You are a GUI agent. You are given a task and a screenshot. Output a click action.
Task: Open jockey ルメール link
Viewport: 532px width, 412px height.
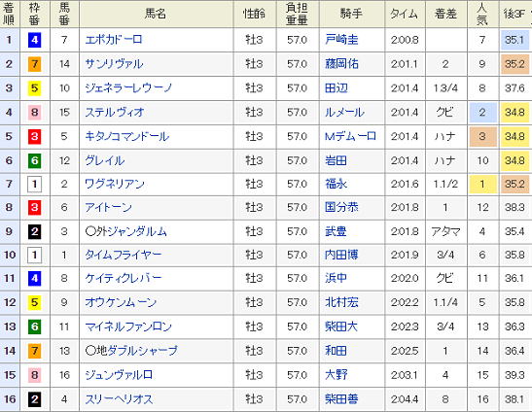(344, 113)
